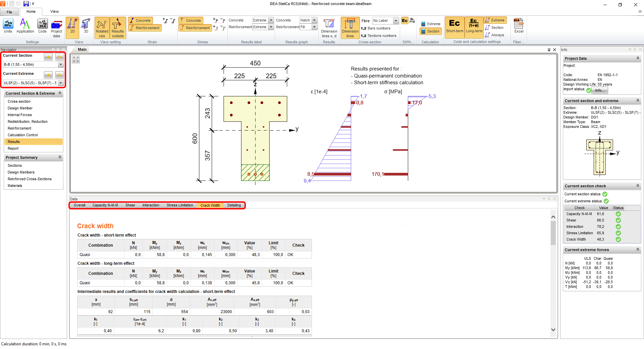Click Bars numbers option
Viewport: 644px width, 349px height.
pyautogui.click(x=376, y=28)
